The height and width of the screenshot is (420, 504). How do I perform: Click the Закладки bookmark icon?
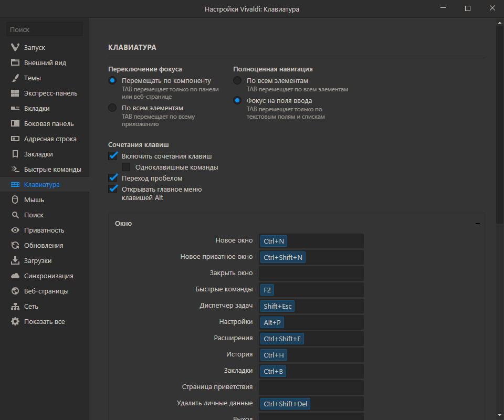coord(15,154)
